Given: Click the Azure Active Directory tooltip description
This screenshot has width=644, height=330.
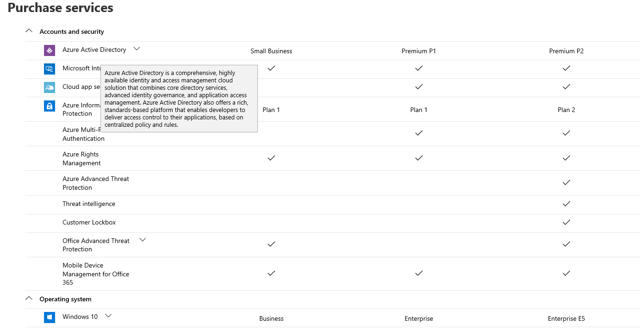Looking at the screenshot, I should 179,99.
